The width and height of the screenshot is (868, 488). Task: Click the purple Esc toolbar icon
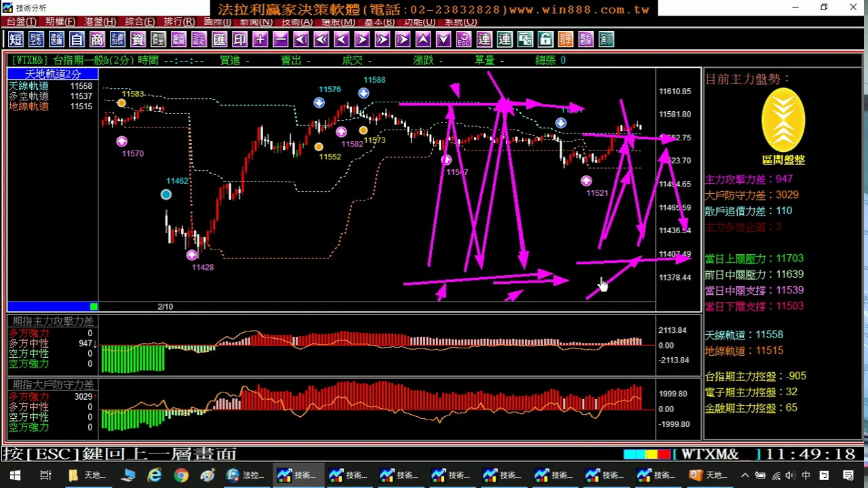click(463, 39)
